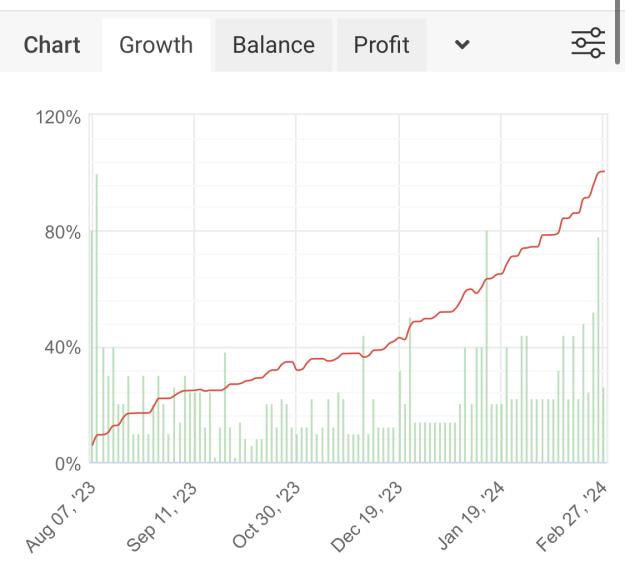Viewport: 625px width, 578px height.
Task: Click the Jan 19, '24 axis label
Action: point(471,516)
